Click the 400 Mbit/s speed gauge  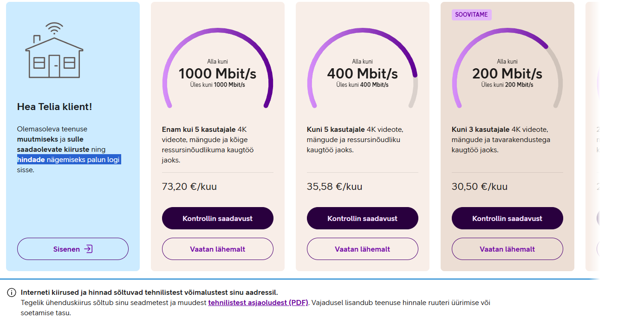pyautogui.click(x=362, y=68)
